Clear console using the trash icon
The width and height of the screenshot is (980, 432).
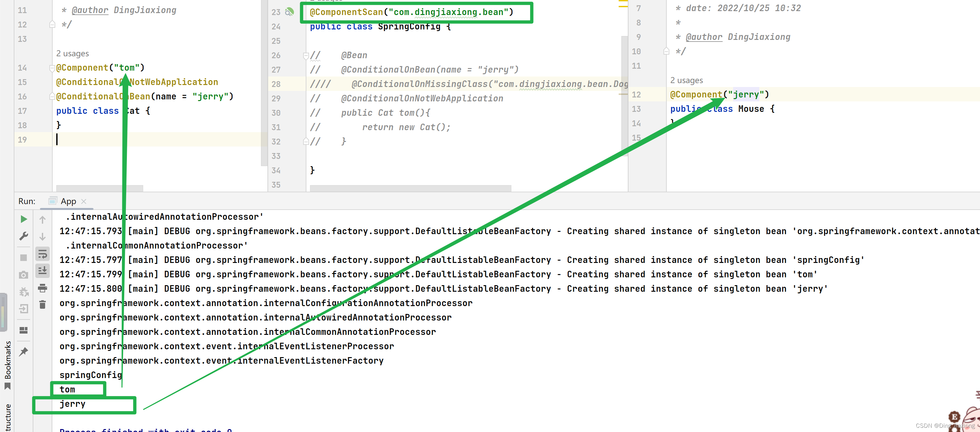click(x=43, y=304)
